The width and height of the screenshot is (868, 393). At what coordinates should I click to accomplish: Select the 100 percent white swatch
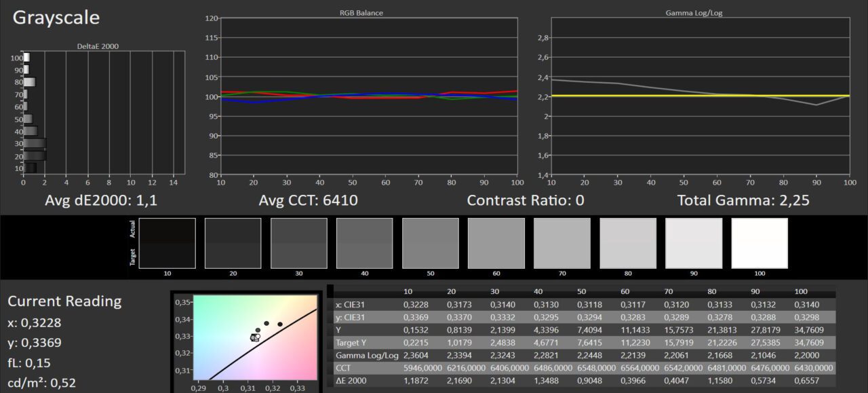(759, 243)
